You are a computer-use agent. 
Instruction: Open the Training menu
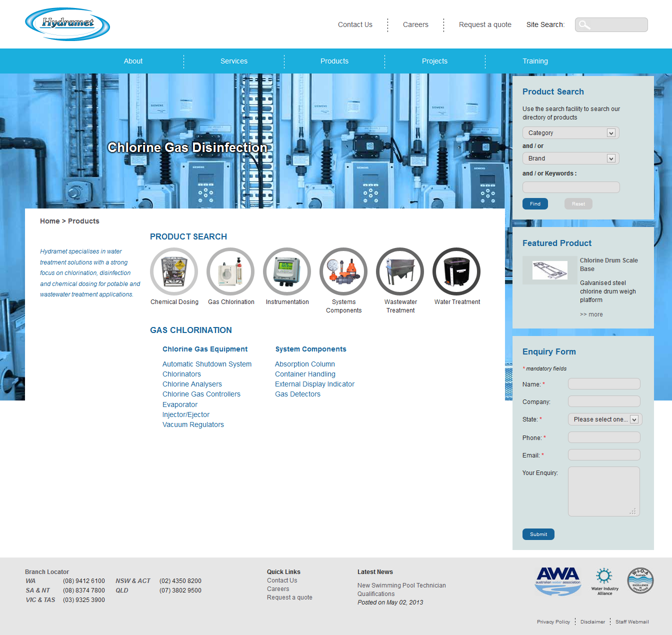(x=535, y=61)
